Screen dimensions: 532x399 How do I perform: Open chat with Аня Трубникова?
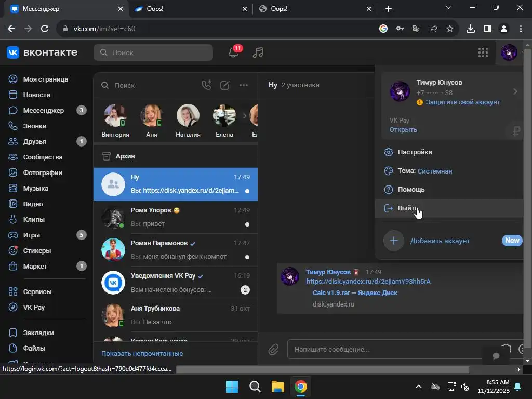176,315
